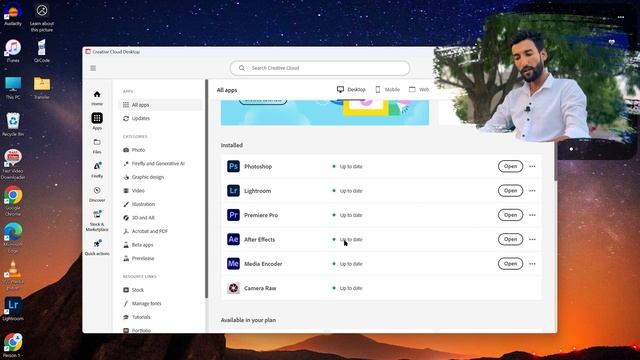Open Lightroom desktop shortcut
The height and width of the screenshot is (360, 640).
click(13, 309)
